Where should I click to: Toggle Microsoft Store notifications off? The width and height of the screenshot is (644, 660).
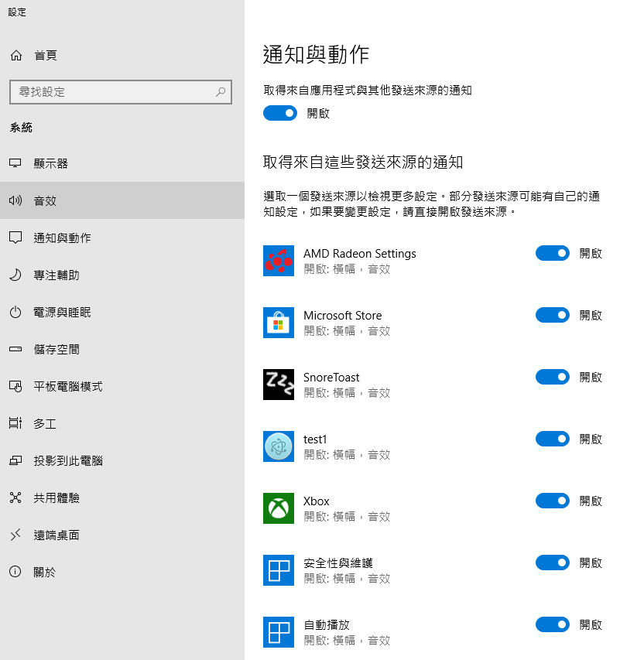tap(553, 315)
